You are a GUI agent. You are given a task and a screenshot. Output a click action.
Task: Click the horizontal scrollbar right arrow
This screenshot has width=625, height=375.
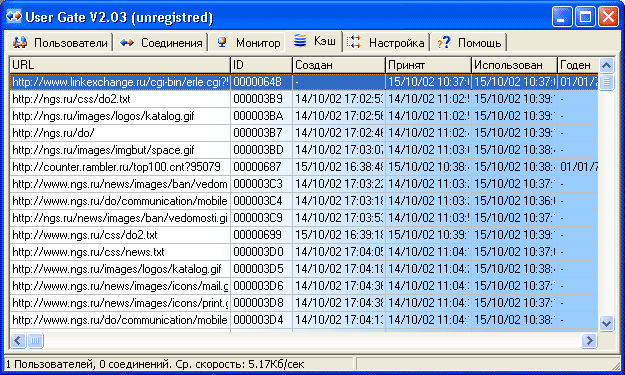pyautogui.click(x=589, y=340)
